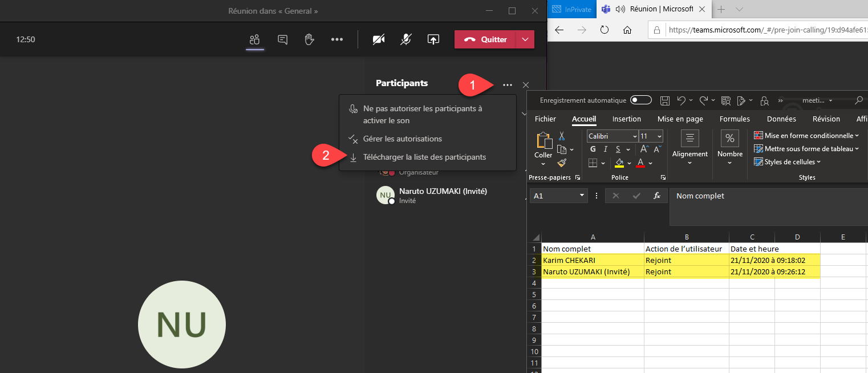Copy selection with the copy icon
The width and height of the screenshot is (868, 373).
pyautogui.click(x=562, y=149)
